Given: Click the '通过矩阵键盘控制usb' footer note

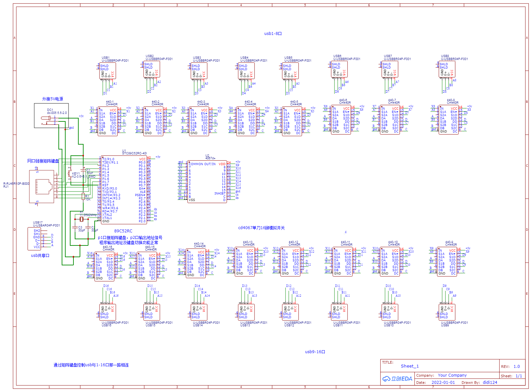Looking at the screenshot, I should point(91,365).
